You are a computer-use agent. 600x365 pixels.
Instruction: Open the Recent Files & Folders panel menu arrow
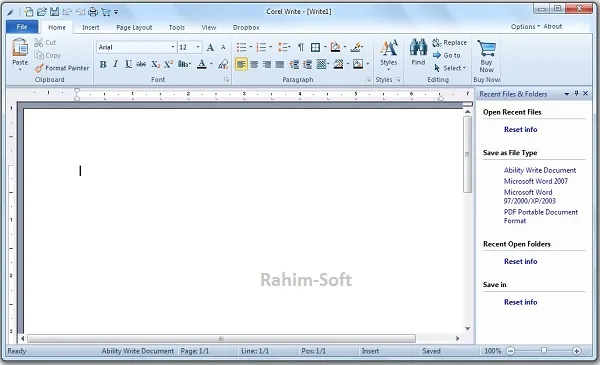tap(566, 94)
